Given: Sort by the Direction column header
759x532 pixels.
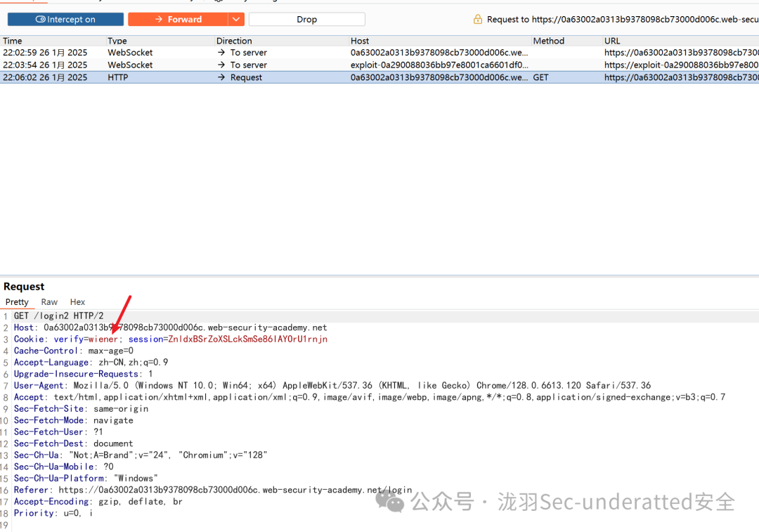Looking at the screenshot, I should coord(234,41).
